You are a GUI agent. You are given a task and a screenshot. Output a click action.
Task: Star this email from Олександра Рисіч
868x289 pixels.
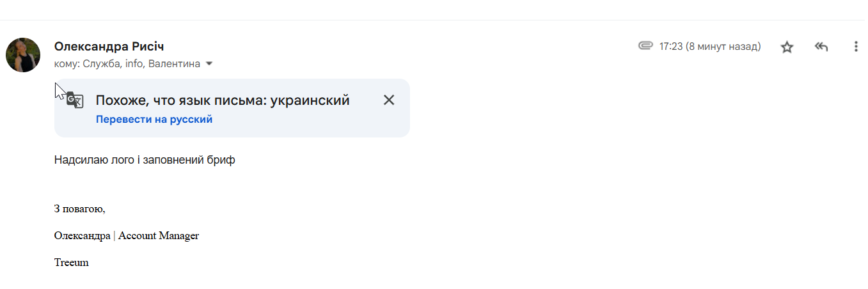(787, 47)
